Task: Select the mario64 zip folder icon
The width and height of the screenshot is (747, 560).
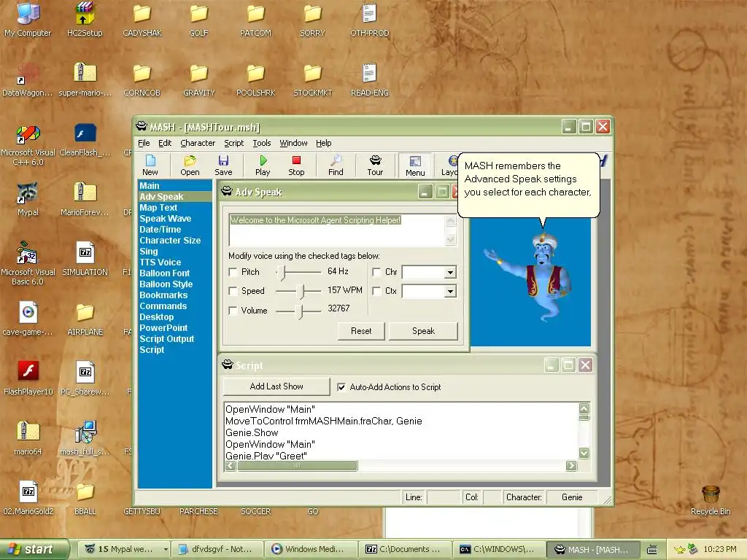Action: click(x=28, y=438)
